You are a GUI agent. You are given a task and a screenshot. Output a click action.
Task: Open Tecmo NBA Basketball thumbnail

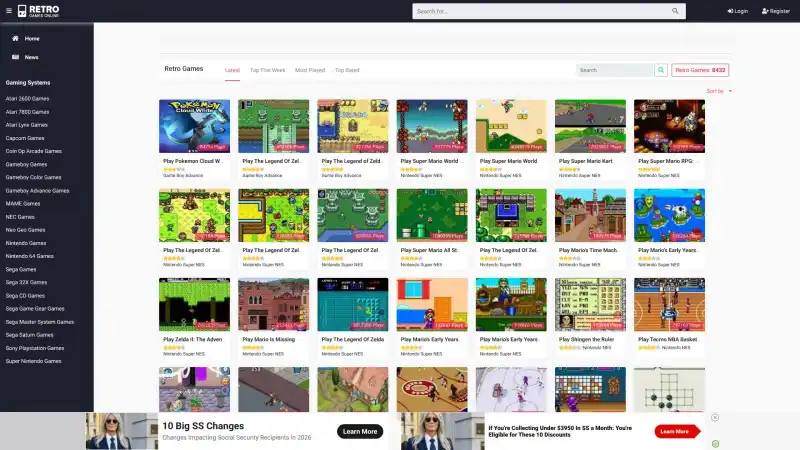669,305
